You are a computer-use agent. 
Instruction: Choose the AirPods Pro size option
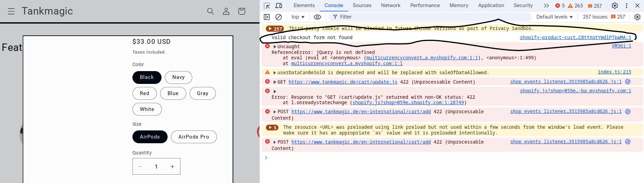[x=194, y=137]
